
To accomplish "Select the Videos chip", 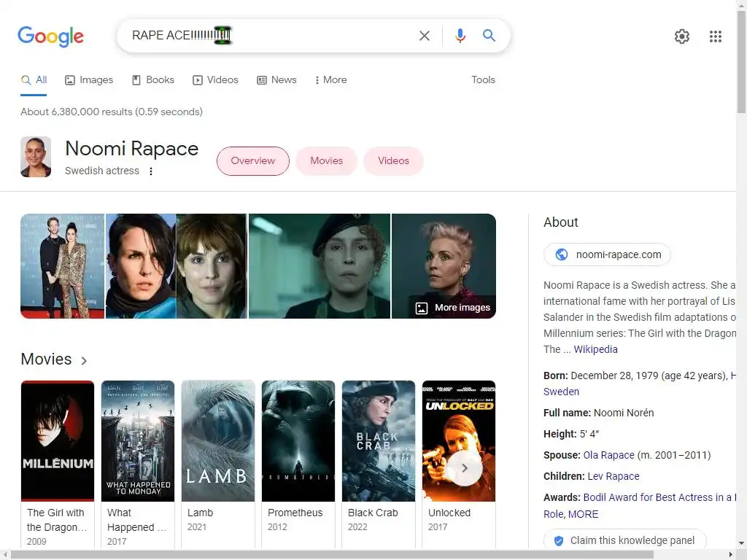I will pos(393,161).
